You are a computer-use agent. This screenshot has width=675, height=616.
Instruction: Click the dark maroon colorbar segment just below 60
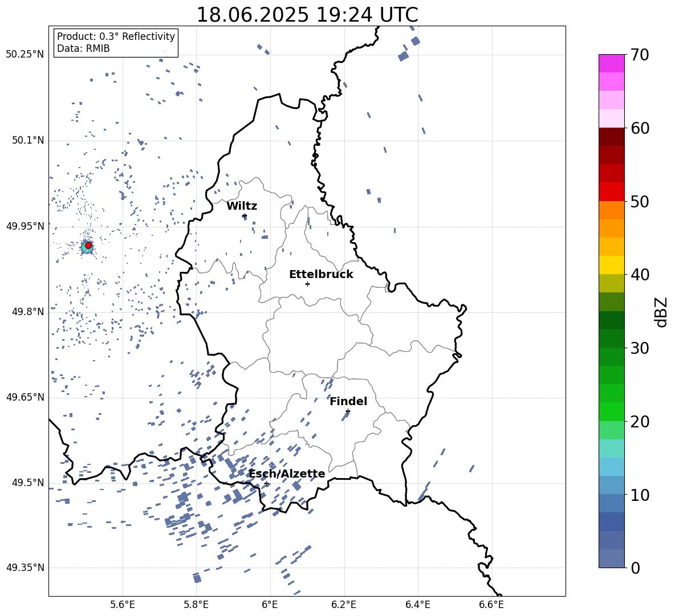(x=611, y=137)
